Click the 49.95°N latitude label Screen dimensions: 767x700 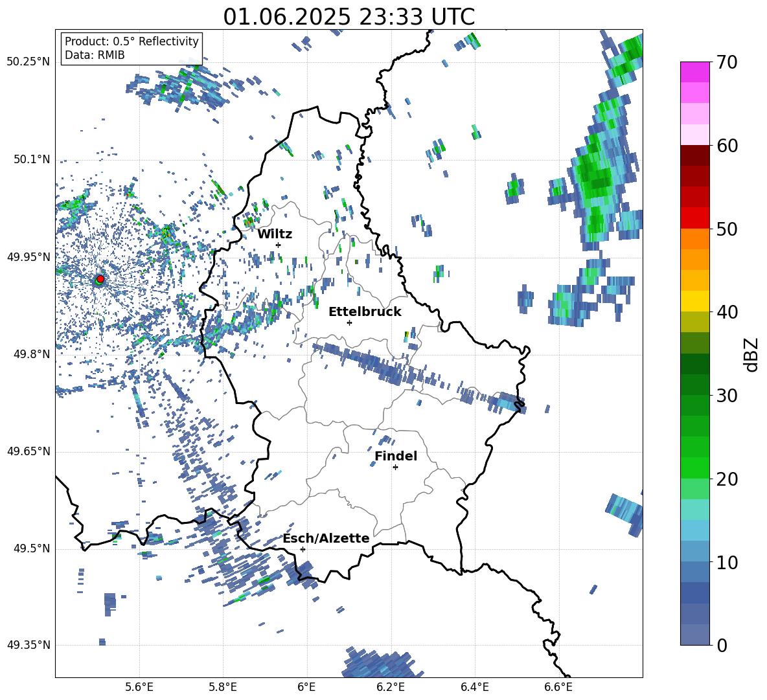(29, 257)
